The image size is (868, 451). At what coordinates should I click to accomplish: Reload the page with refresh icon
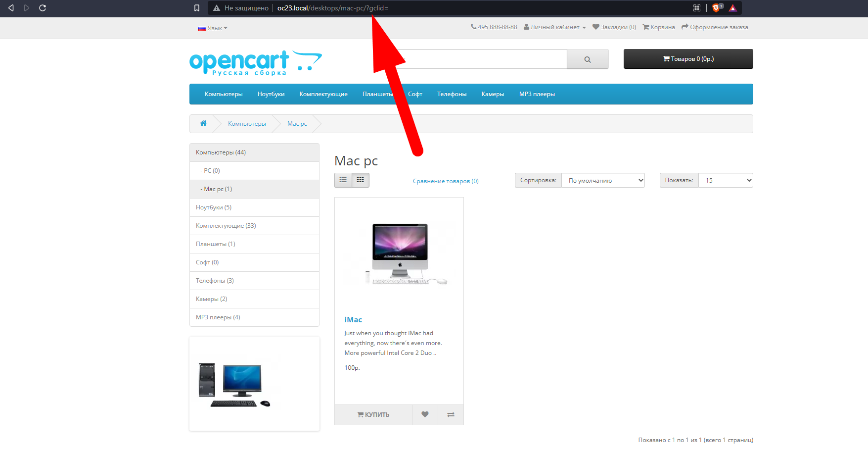(x=43, y=8)
